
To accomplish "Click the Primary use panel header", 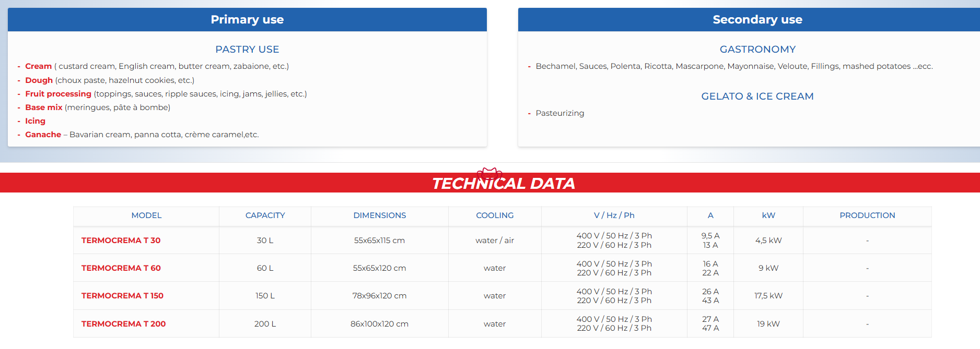I will click(x=247, y=20).
